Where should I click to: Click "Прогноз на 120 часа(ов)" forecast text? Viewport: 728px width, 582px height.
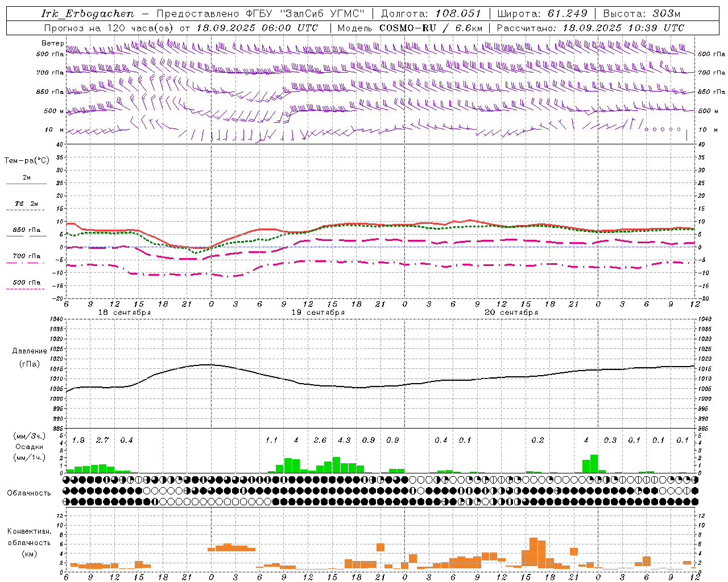pyautogui.click(x=109, y=28)
